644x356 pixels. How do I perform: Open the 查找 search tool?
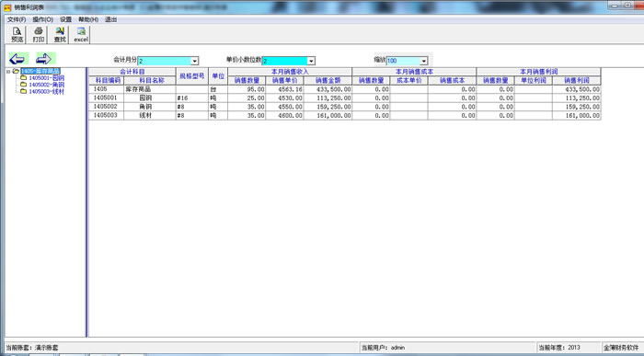(60, 34)
